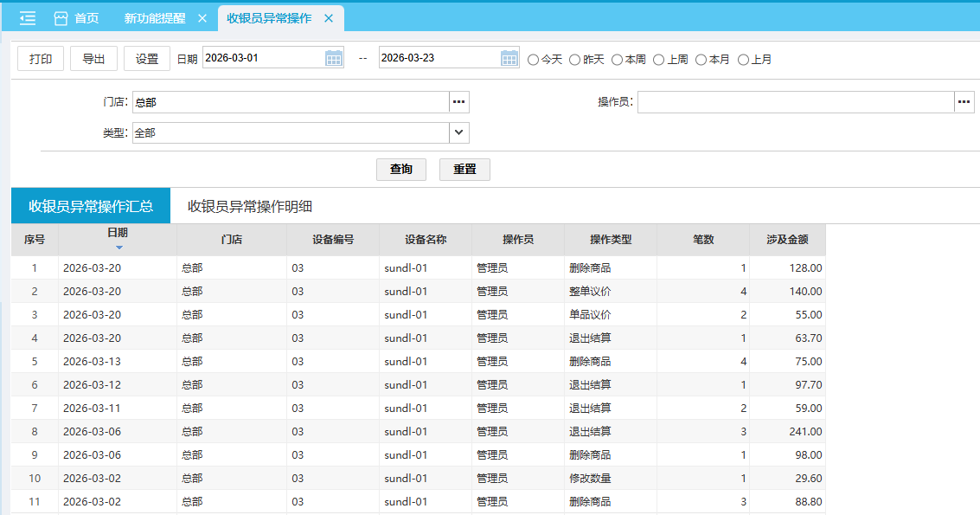Click the 涉及金额 column header
Screen dimensions: 980x515
coord(787,240)
